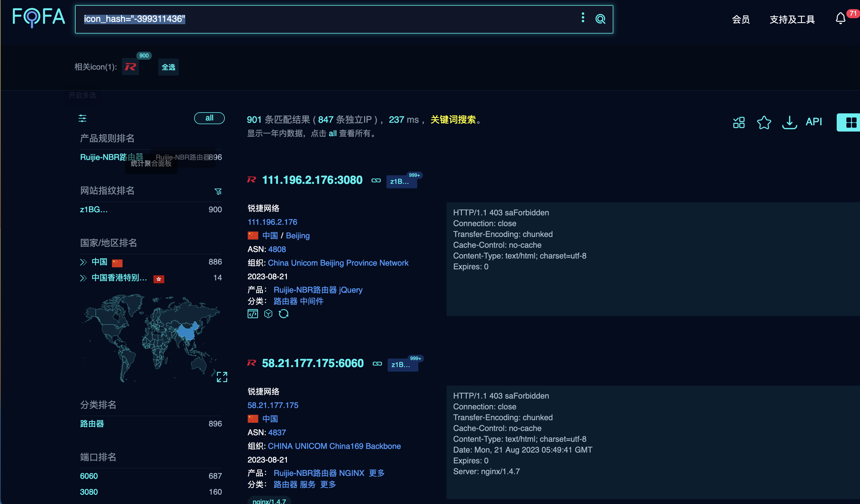Click z1B... tag on 58.21.177.175 result
The image size is (860, 504).
(403, 365)
